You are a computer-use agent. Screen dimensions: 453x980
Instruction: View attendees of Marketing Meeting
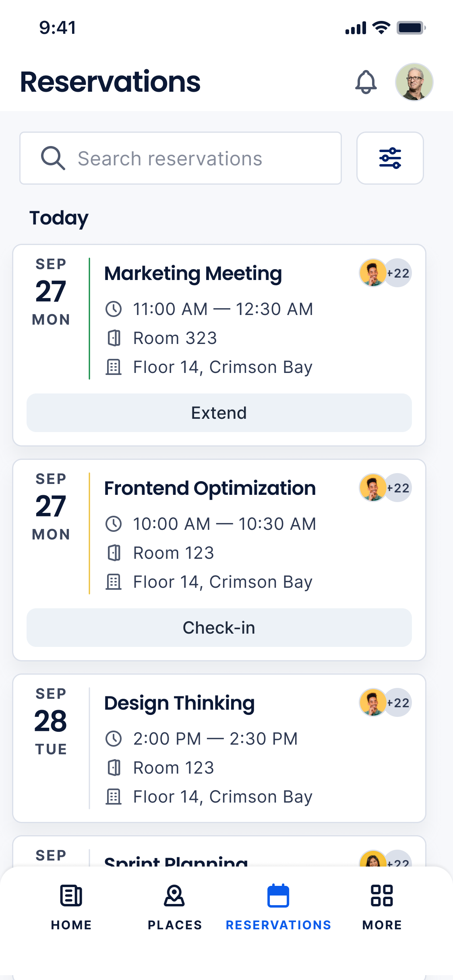point(385,273)
